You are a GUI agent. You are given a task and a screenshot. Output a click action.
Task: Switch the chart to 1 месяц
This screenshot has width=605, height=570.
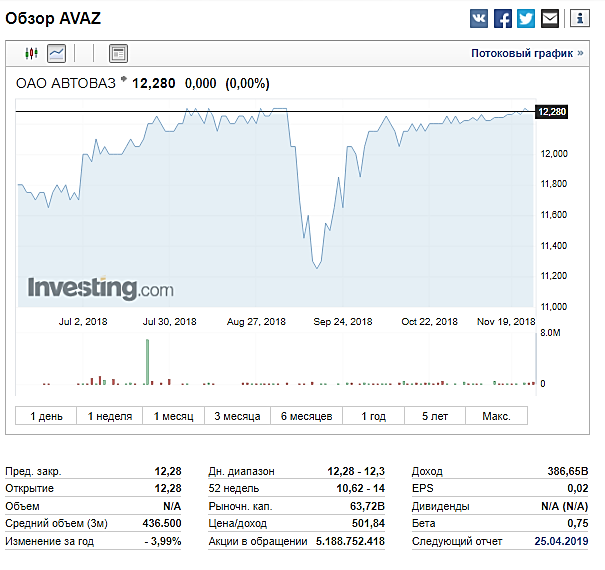click(x=173, y=416)
